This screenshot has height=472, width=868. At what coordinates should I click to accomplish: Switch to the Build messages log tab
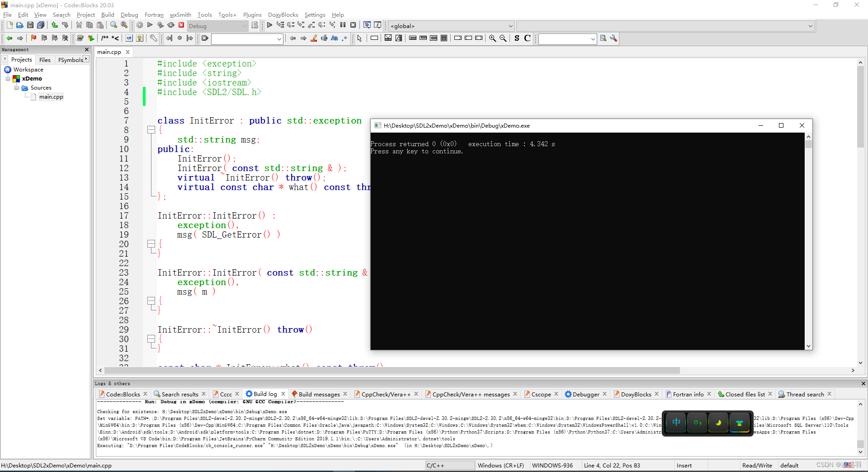(x=319, y=394)
